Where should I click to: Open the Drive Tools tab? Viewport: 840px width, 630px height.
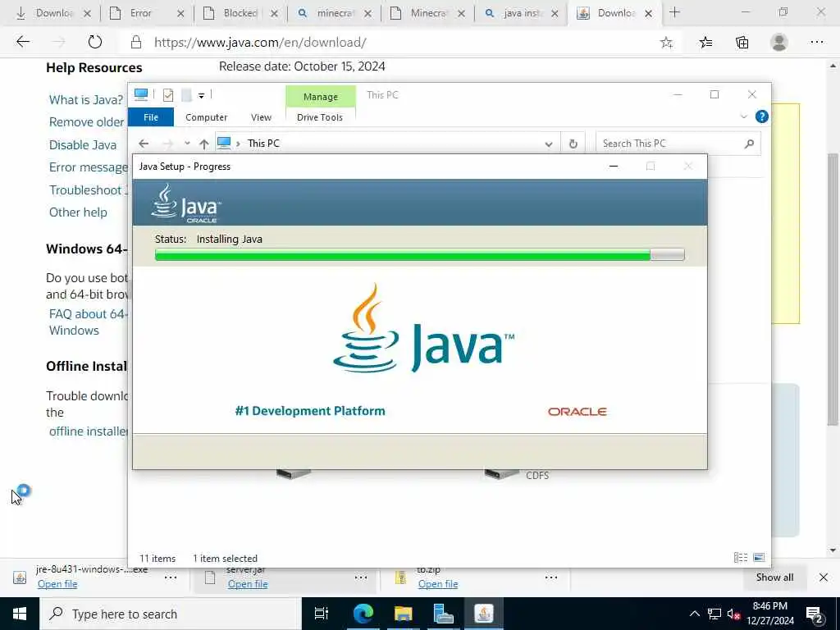tap(320, 117)
